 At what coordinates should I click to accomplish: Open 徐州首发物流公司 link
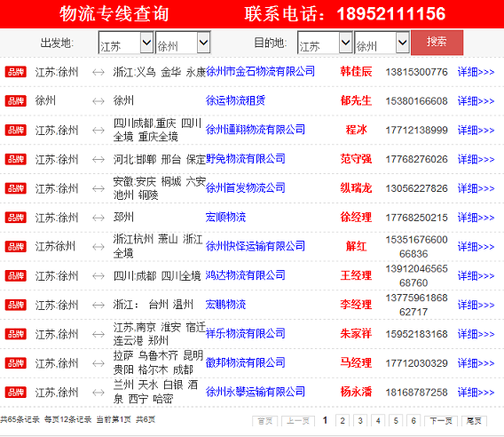[x=245, y=188]
